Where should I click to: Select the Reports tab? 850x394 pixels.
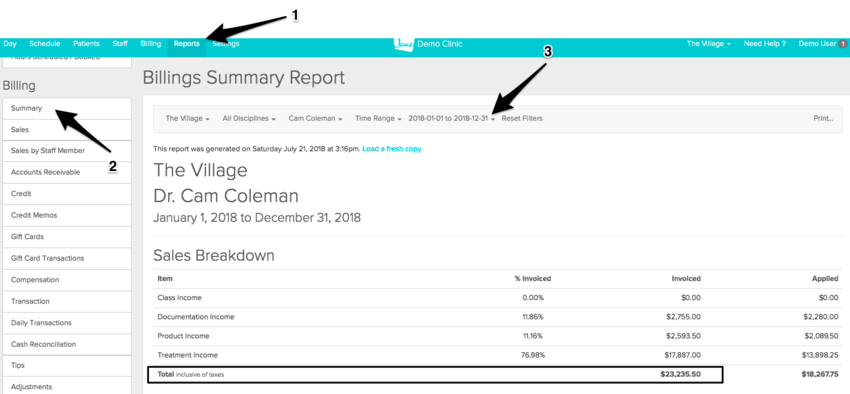tap(186, 44)
